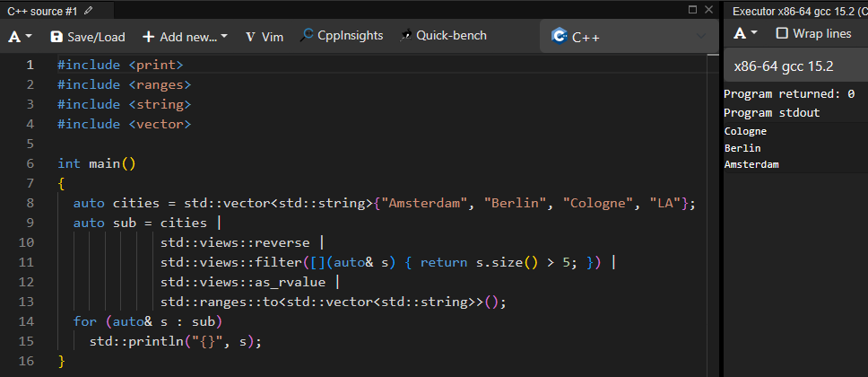Click the for loop on line 14

[x=148, y=321]
